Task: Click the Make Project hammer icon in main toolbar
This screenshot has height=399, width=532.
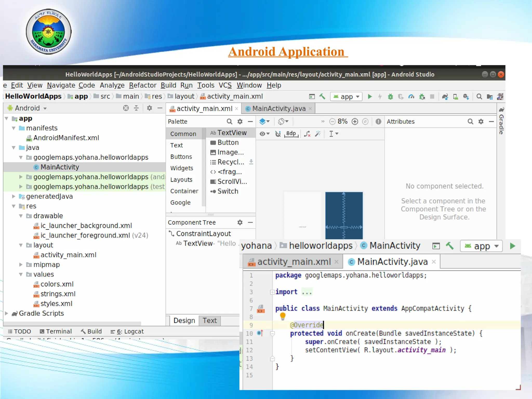Action: coord(322,96)
